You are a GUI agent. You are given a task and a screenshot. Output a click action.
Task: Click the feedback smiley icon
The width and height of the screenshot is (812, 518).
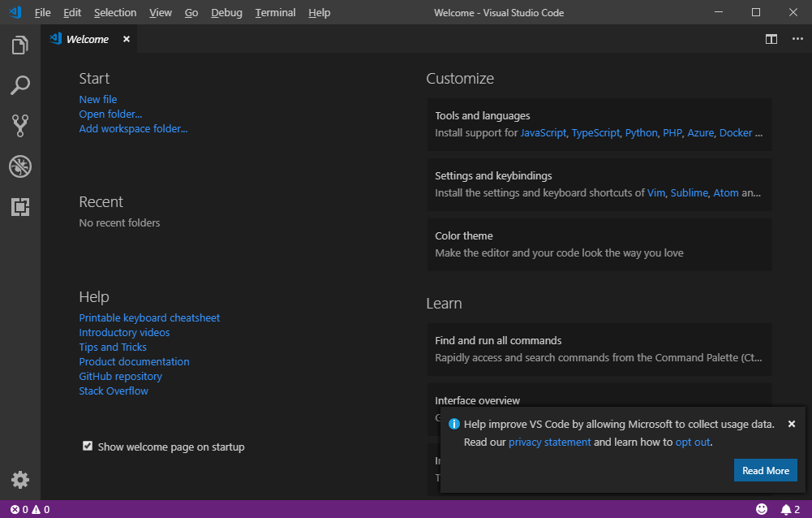pyautogui.click(x=762, y=509)
